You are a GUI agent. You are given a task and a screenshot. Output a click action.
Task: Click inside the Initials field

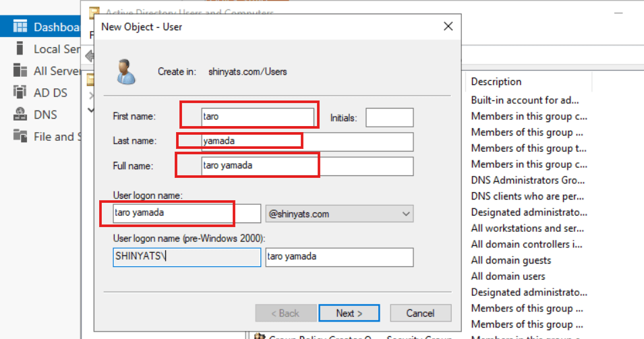point(389,117)
